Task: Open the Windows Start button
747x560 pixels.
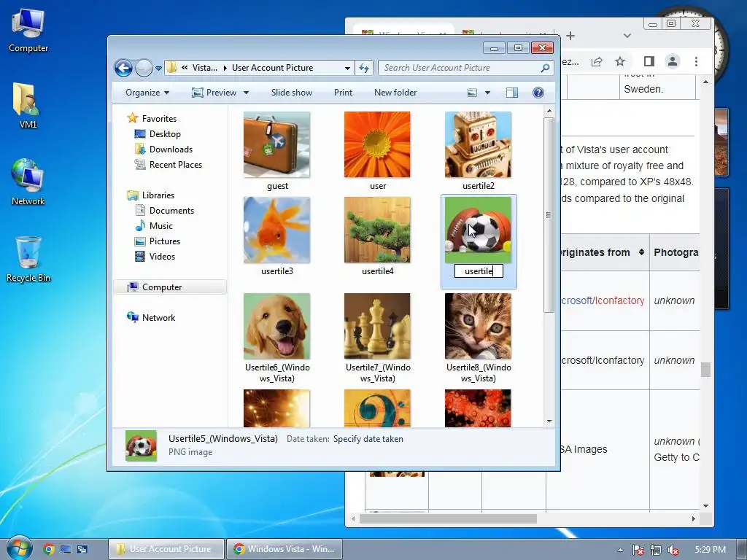Action: (x=20, y=548)
